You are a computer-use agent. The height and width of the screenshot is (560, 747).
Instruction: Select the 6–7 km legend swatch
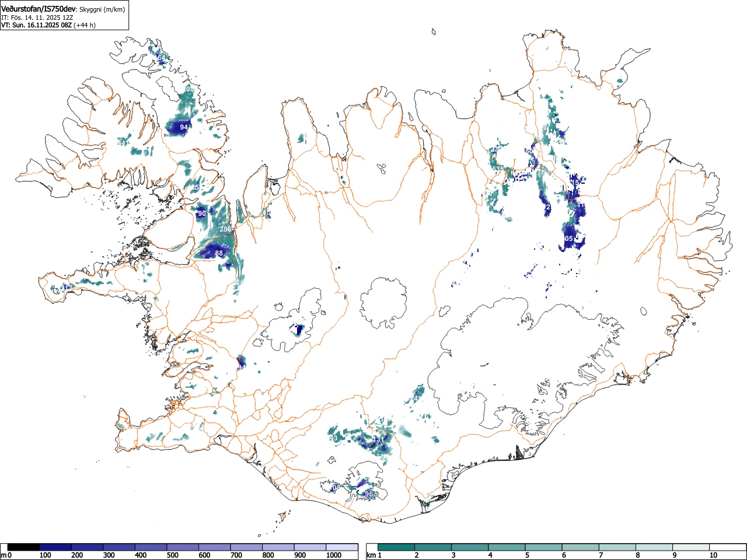pyautogui.click(x=580, y=547)
